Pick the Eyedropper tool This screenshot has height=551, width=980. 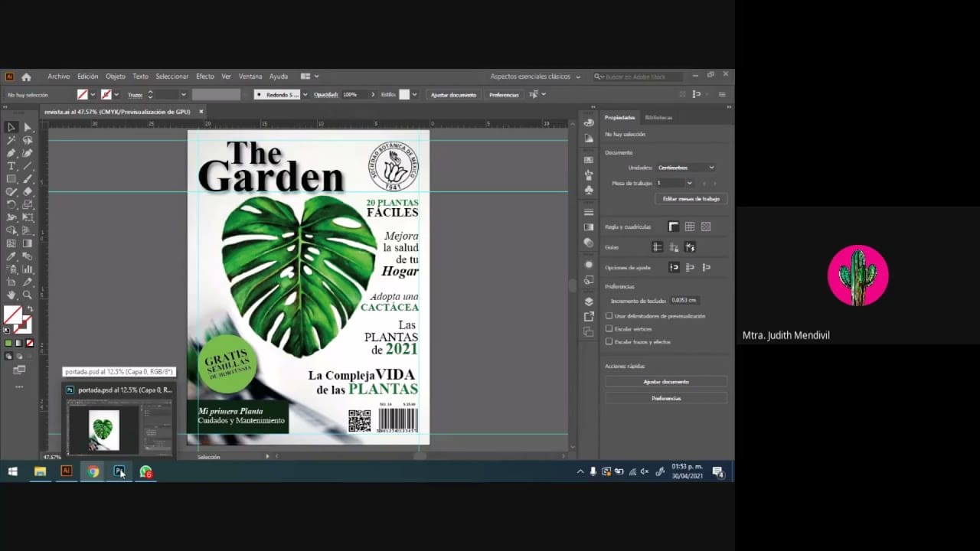[x=11, y=256]
